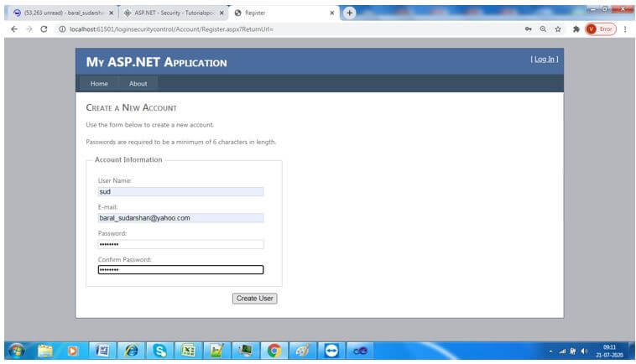This screenshot has height=364, width=636.
Task: Click the Account Information legend
Action: 128,159
